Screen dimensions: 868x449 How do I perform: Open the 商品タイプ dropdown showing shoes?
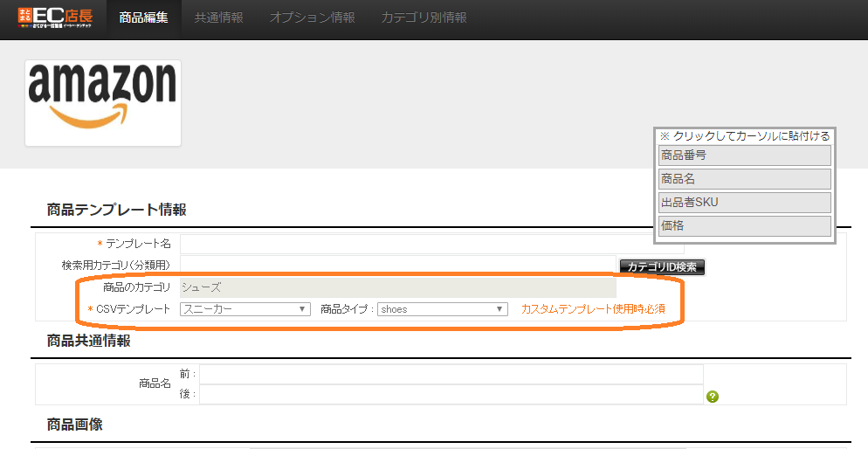443,309
